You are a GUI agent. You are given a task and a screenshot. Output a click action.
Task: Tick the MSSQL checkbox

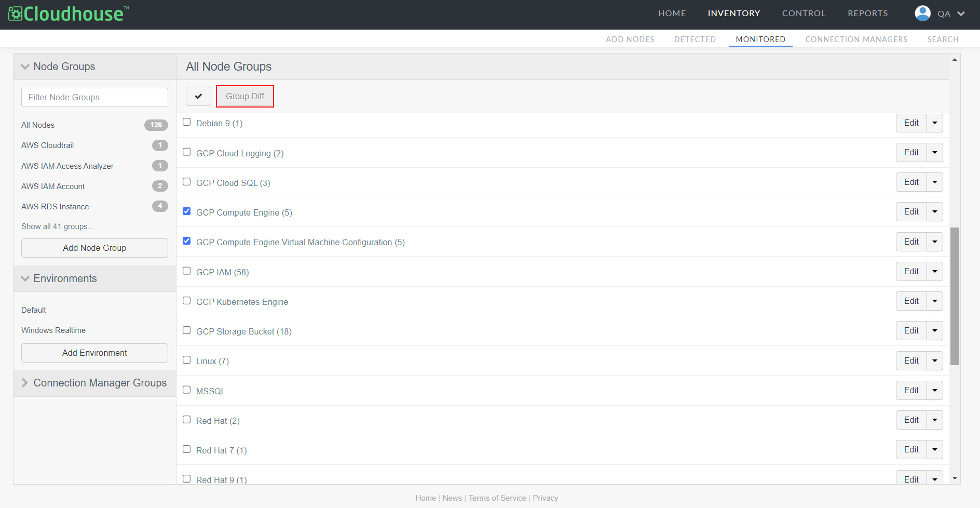187,390
